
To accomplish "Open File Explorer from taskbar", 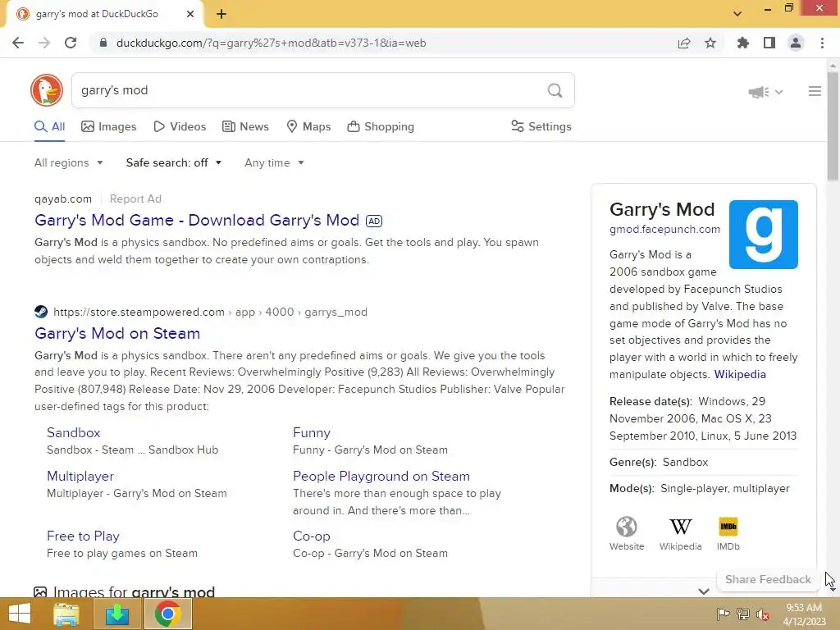I will tap(66, 614).
